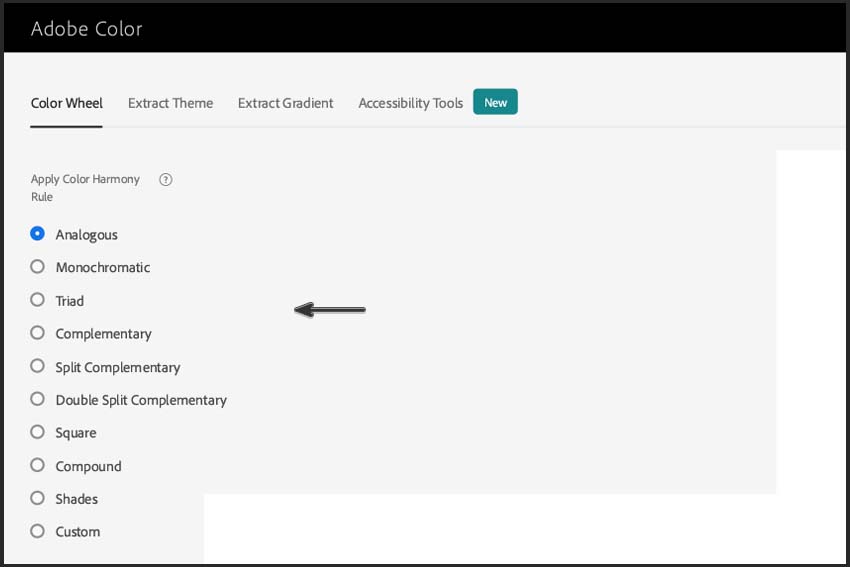The image size is (850, 567).
Task: Open the Accessibility Tools tab
Action: pos(410,103)
